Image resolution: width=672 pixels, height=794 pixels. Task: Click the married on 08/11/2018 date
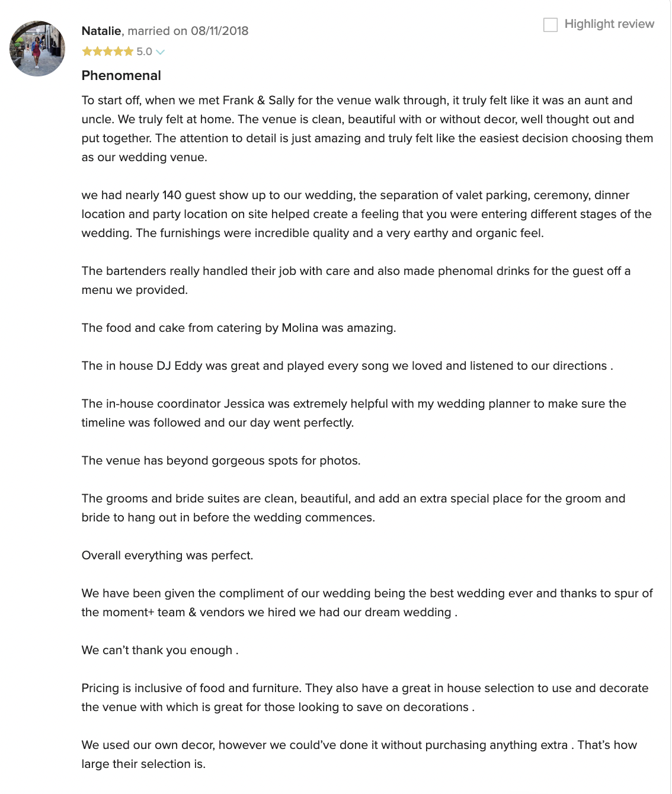[x=188, y=31]
